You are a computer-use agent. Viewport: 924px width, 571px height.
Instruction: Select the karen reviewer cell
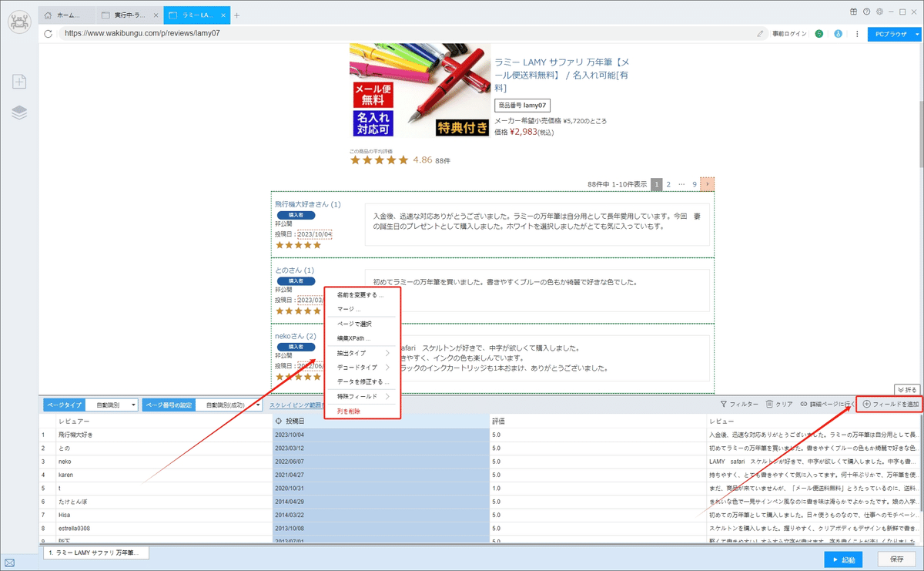[x=164, y=475]
